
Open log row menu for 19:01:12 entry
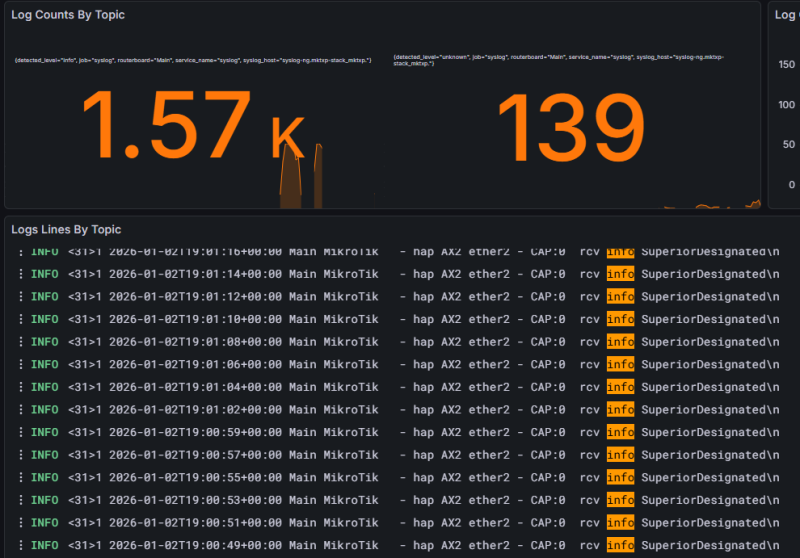(20, 296)
